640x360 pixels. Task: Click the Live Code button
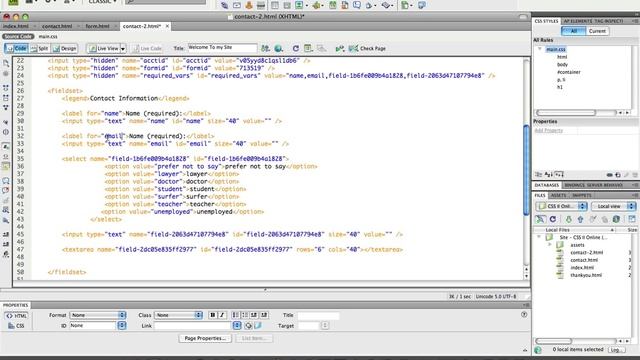pos(147,49)
